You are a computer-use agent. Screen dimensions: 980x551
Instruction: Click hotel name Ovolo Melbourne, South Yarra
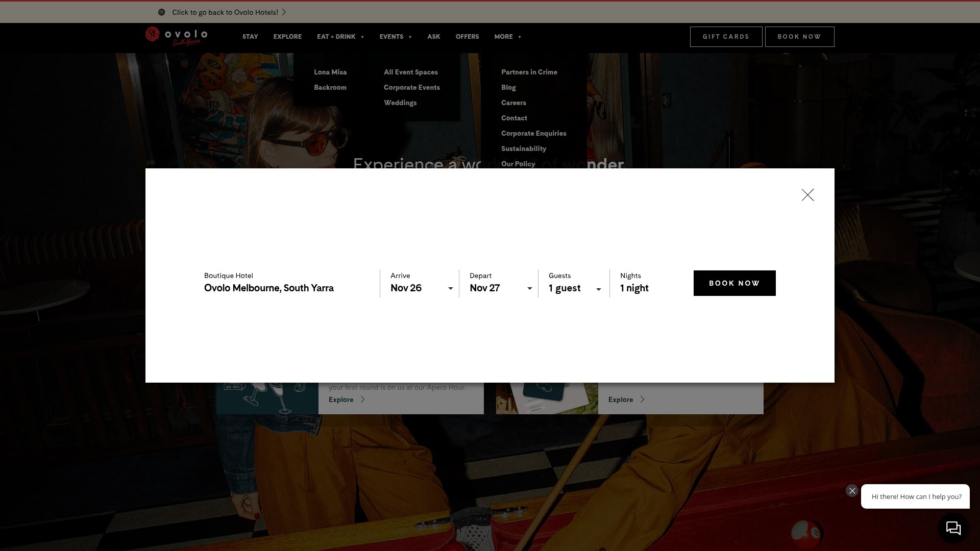point(269,288)
